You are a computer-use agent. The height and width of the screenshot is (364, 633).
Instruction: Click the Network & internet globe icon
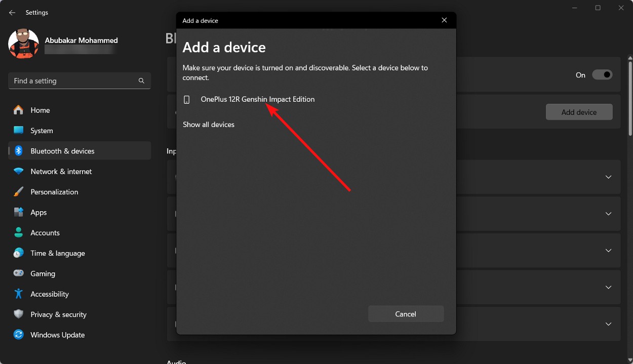[19, 171]
